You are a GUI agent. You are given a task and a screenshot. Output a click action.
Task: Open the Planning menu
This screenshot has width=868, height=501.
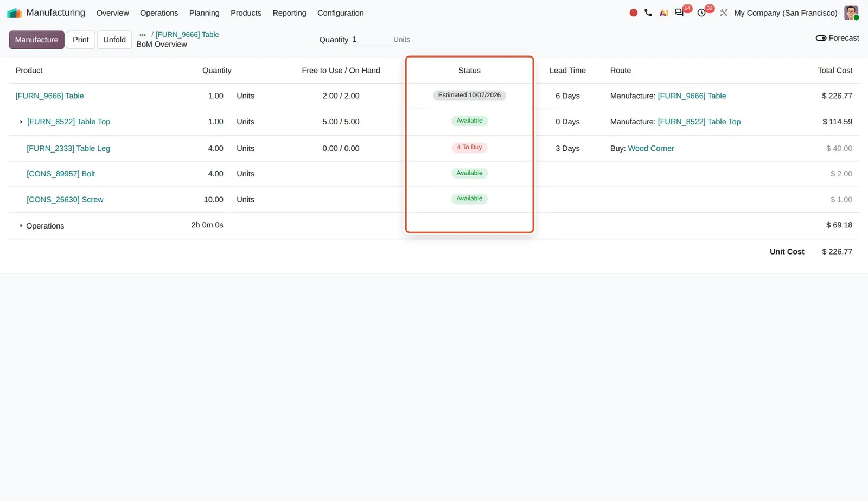click(205, 13)
